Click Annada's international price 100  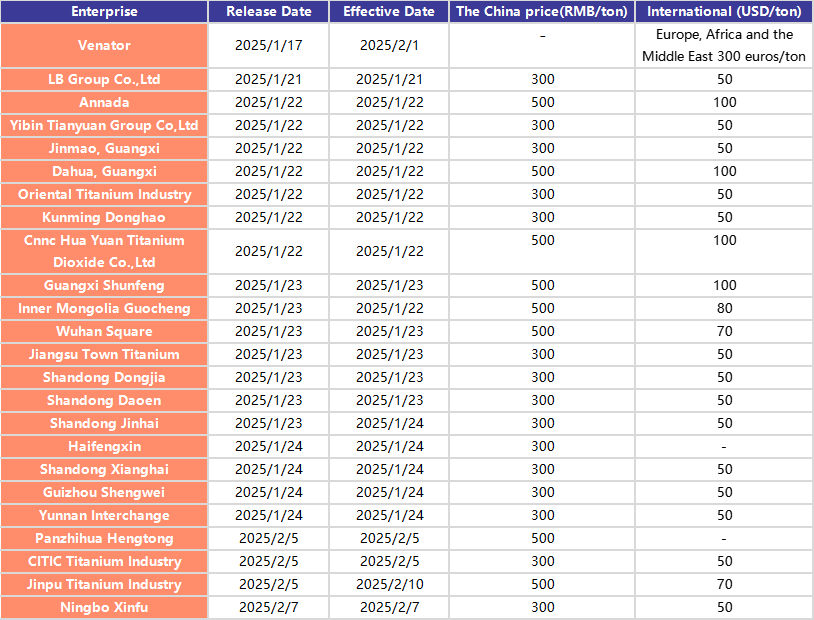(724, 102)
